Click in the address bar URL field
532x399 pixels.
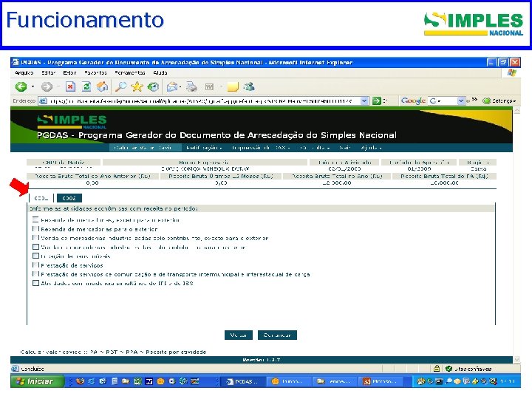click(204, 100)
